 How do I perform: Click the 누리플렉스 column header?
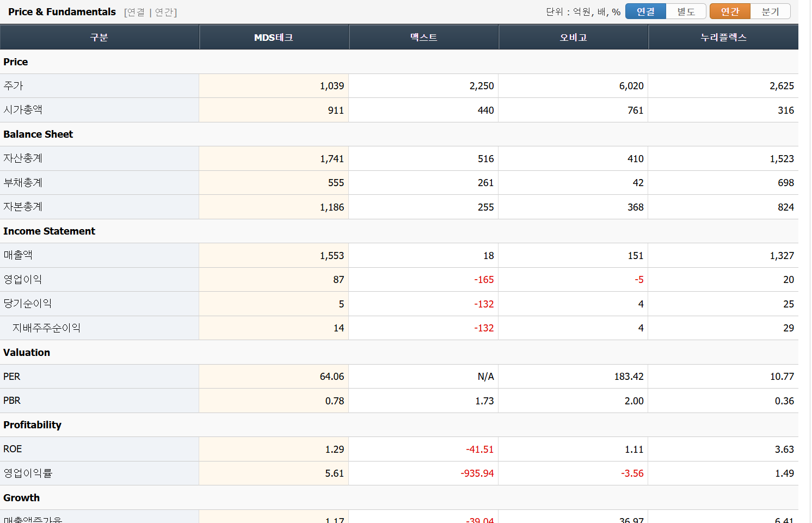coord(723,38)
